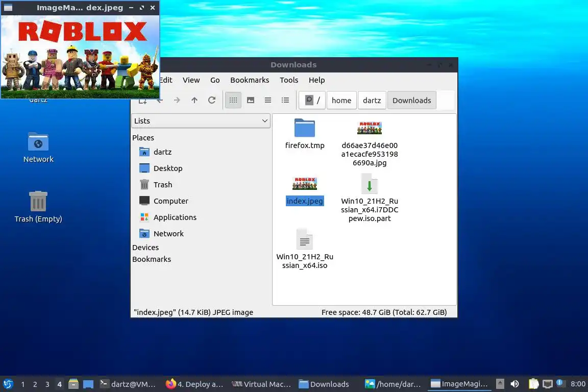Screen dimensions: 588x392
Task: Open the Tools menu
Action: [289, 80]
